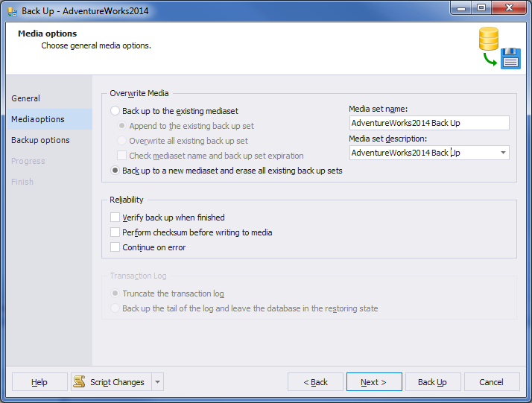Screen dimensions: 532x403
Task: Click the window title bar application icon
Action: click(x=13, y=11)
